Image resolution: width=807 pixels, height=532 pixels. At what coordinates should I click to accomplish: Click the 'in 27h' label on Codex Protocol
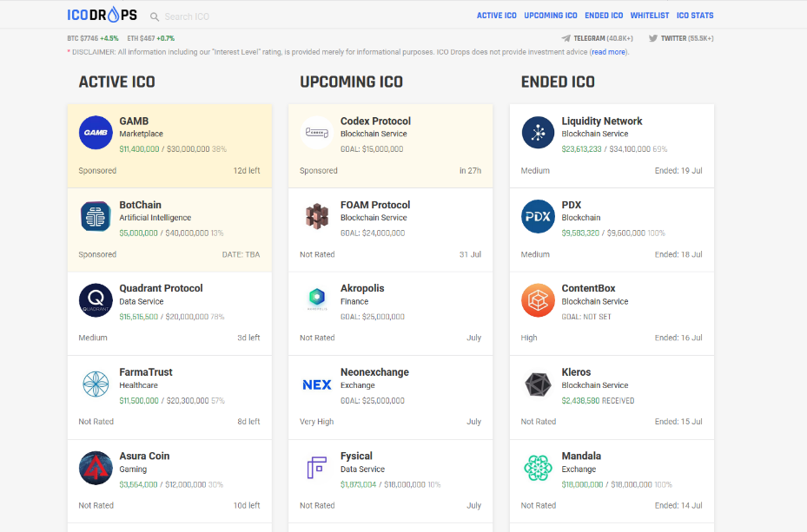[470, 170]
